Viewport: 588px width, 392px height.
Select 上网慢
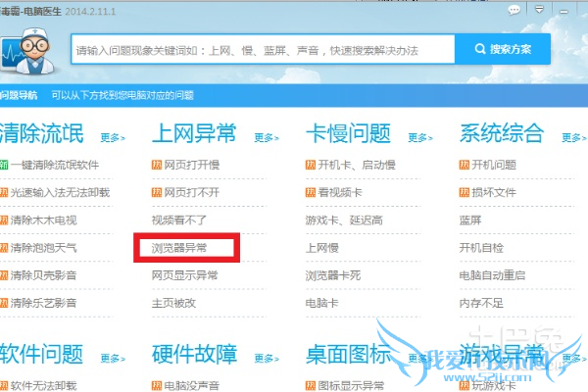coord(321,248)
